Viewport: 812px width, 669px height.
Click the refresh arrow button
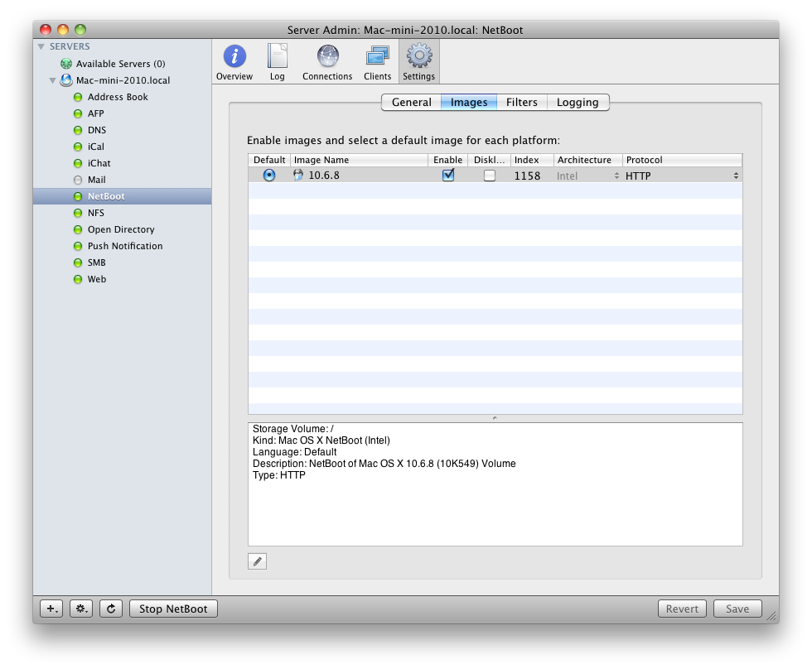pos(111,609)
